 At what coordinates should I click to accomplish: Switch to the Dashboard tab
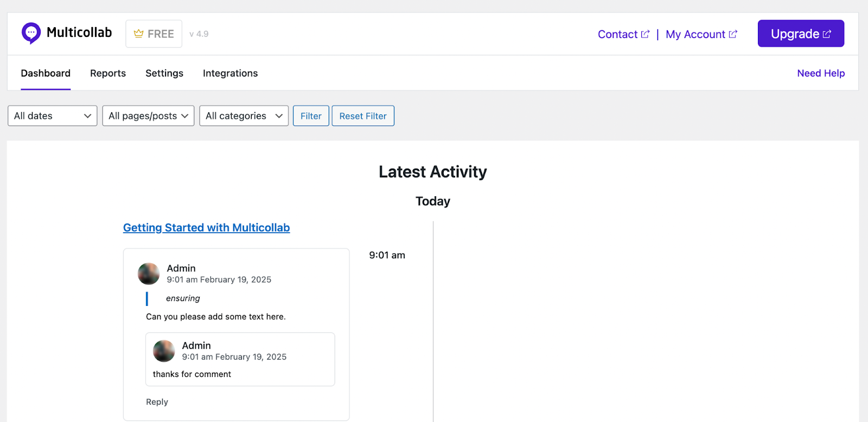point(46,73)
